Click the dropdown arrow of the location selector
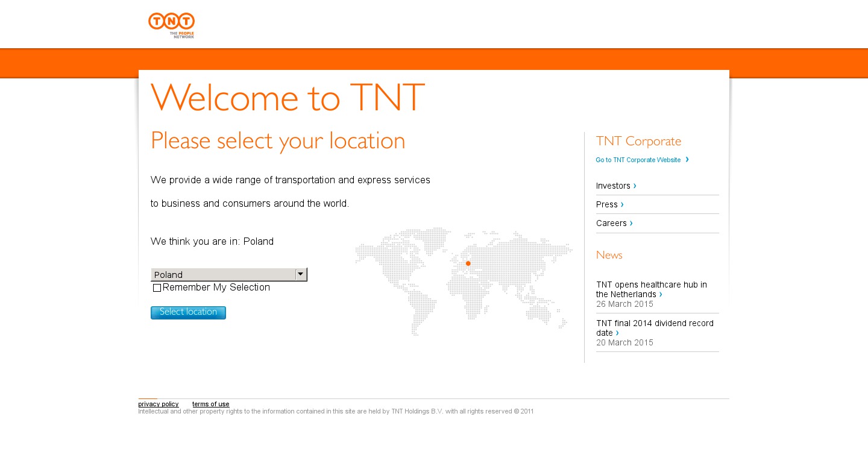This screenshot has width=868, height=472. coord(301,274)
